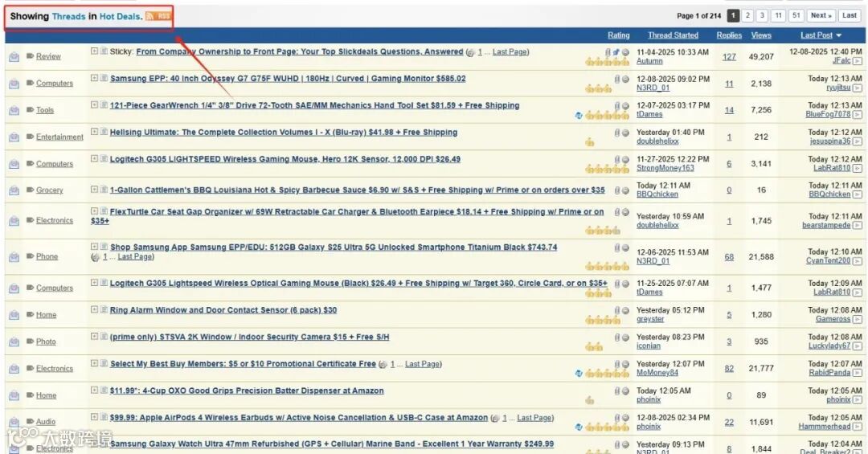
Task: Jump to page 11 of the thread list
Action: pyautogui.click(x=778, y=15)
